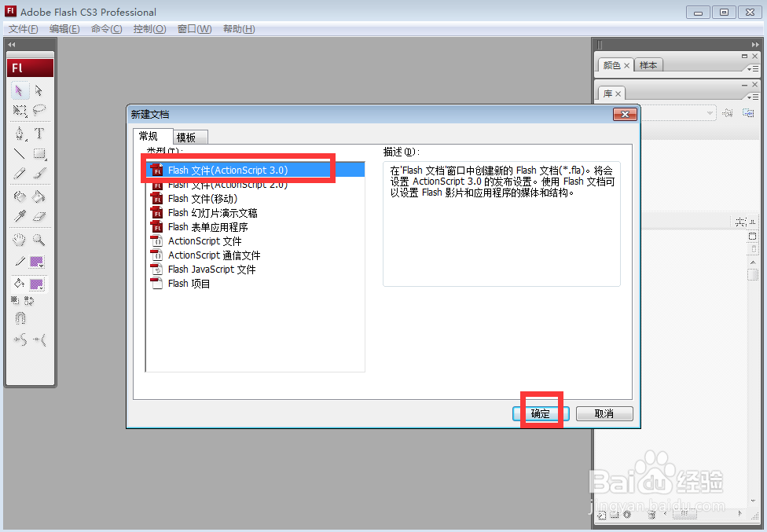Select the Text tool
This screenshot has height=532, width=767.
pyautogui.click(x=39, y=134)
